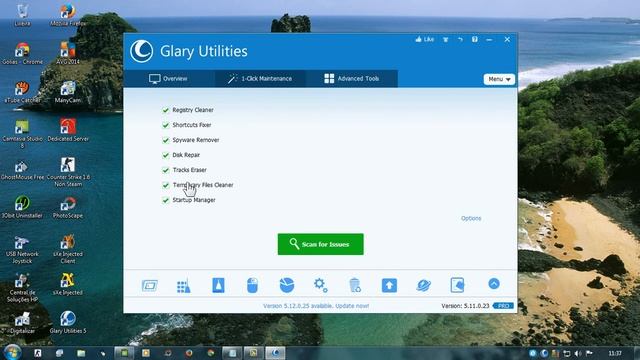The image size is (640, 360).
Task: Click the Registry Cleaner label text
Action: pos(193,110)
